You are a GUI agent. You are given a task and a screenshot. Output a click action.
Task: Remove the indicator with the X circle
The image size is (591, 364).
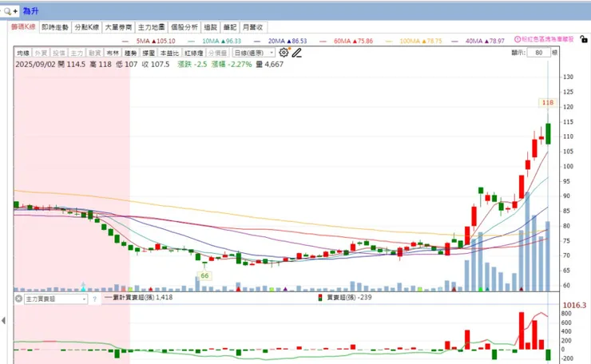[18, 299]
